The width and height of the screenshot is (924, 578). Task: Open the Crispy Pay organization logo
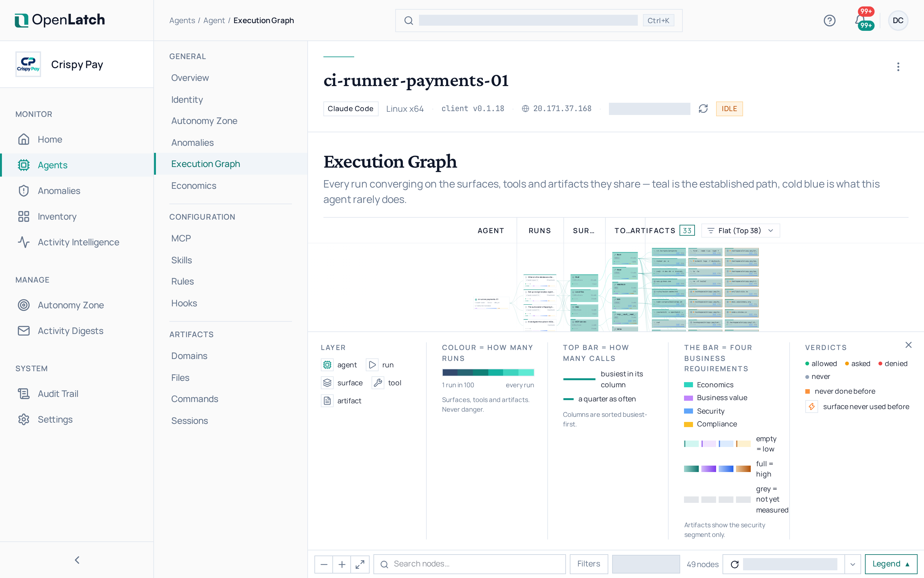click(28, 64)
